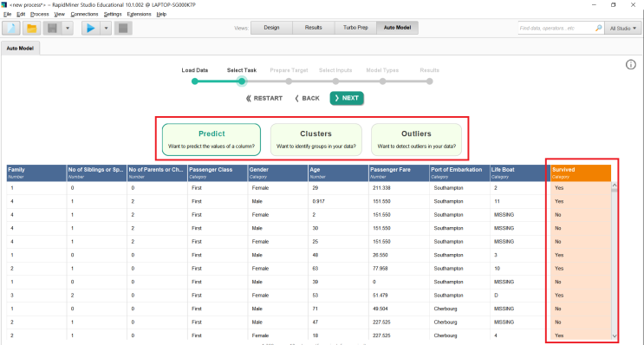Open the File menu
This screenshot has height=345, width=644.
click(8, 14)
